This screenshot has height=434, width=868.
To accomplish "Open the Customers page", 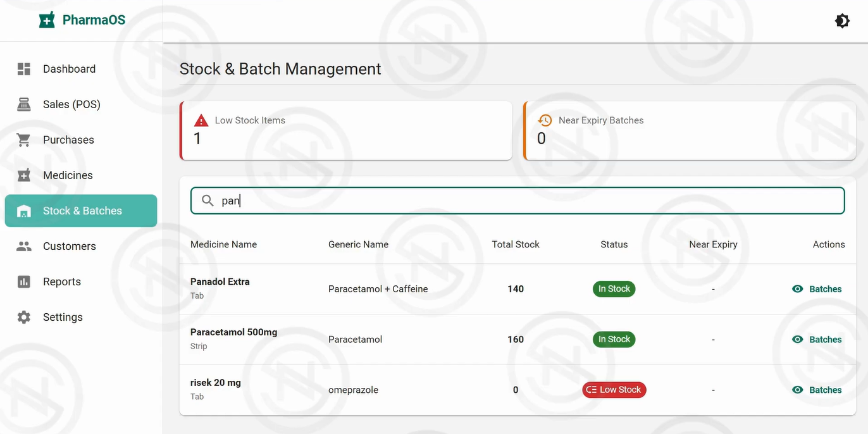I will pos(81,246).
